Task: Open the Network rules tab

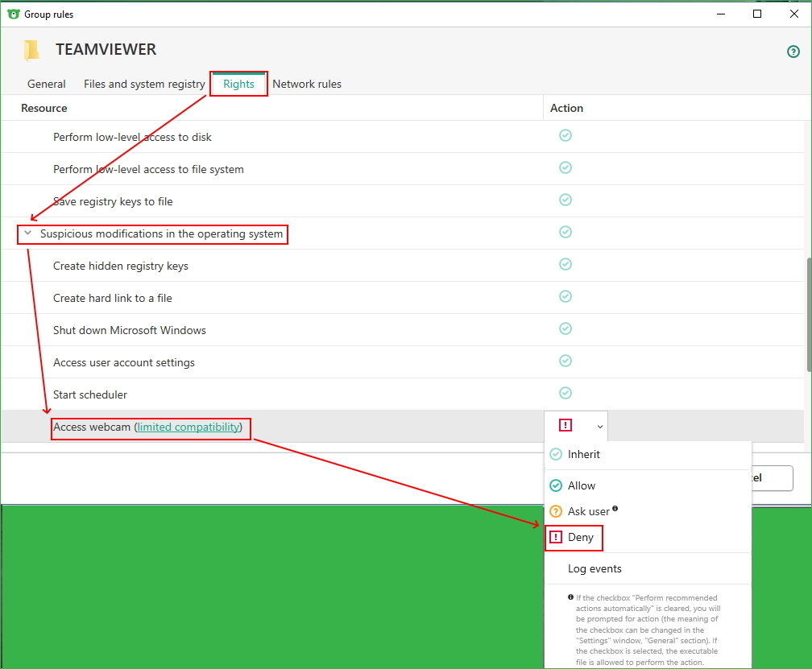Action: pyautogui.click(x=307, y=84)
